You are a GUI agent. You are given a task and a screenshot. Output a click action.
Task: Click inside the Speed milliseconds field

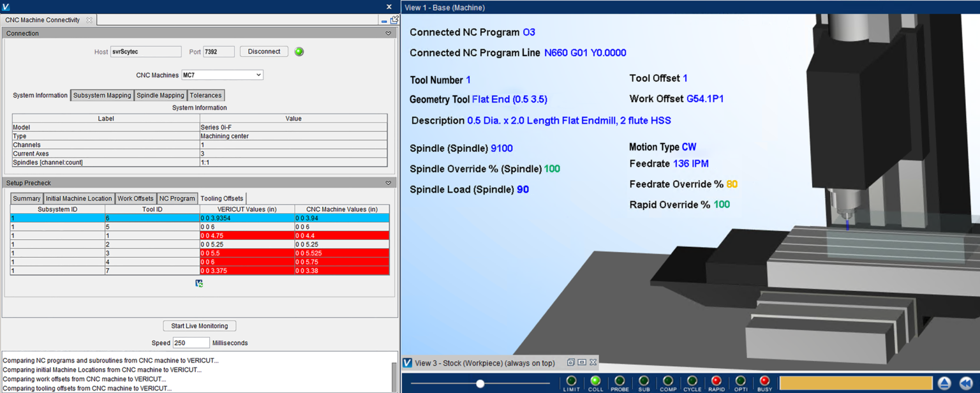pyautogui.click(x=191, y=343)
